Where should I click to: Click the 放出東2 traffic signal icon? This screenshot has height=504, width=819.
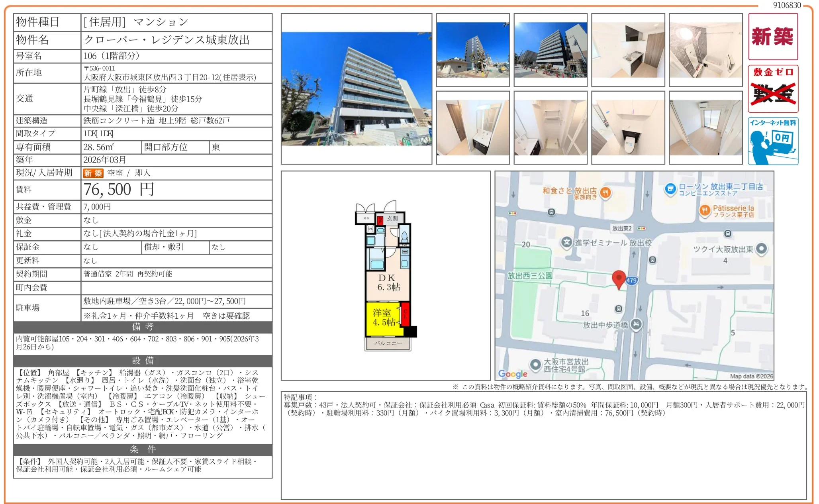641,228
